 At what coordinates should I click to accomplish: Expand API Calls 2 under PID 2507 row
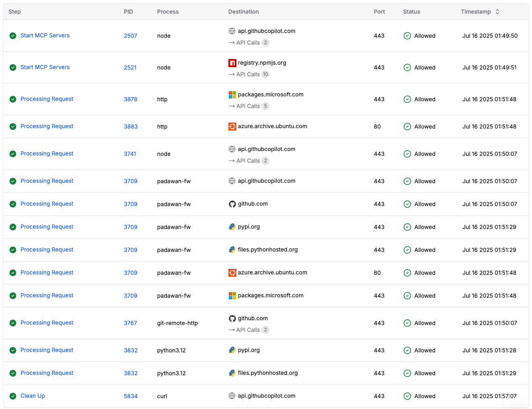coord(249,43)
